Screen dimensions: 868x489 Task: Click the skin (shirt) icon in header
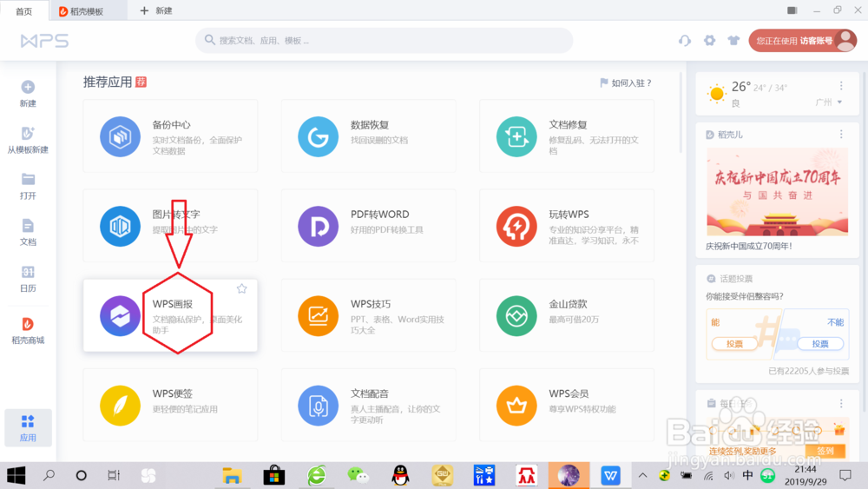[x=733, y=41]
